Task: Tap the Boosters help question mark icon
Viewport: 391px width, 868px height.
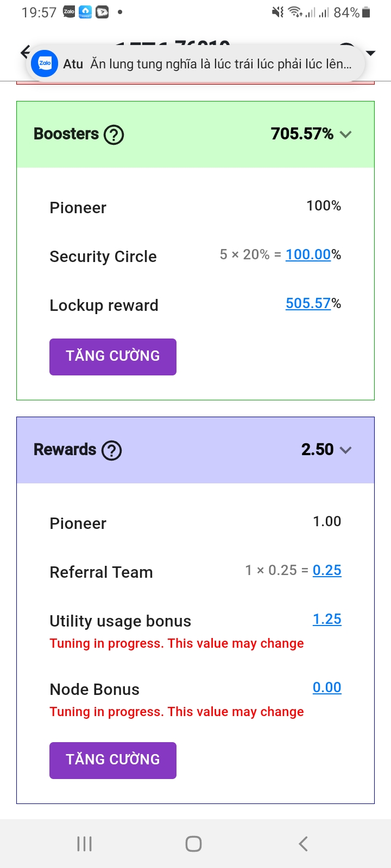Action: [114, 135]
